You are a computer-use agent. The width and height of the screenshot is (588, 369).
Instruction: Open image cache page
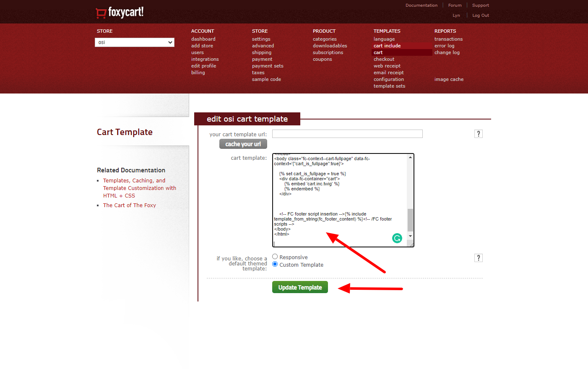449,79
